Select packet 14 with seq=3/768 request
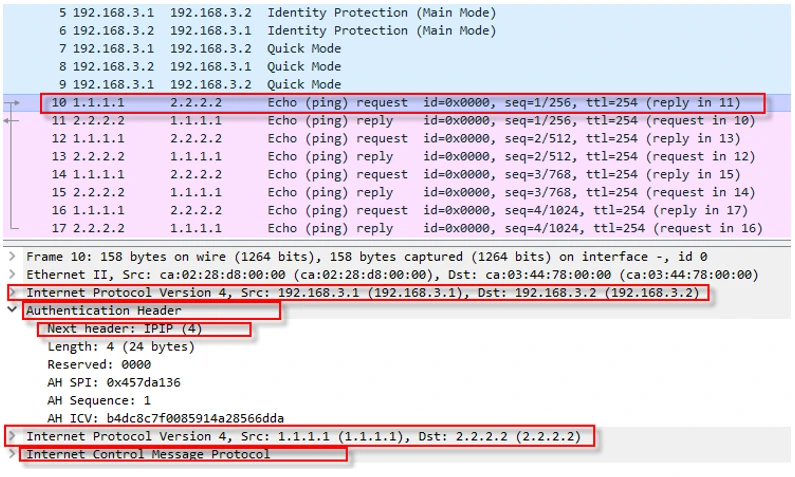The image size is (795, 477). tap(400, 175)
